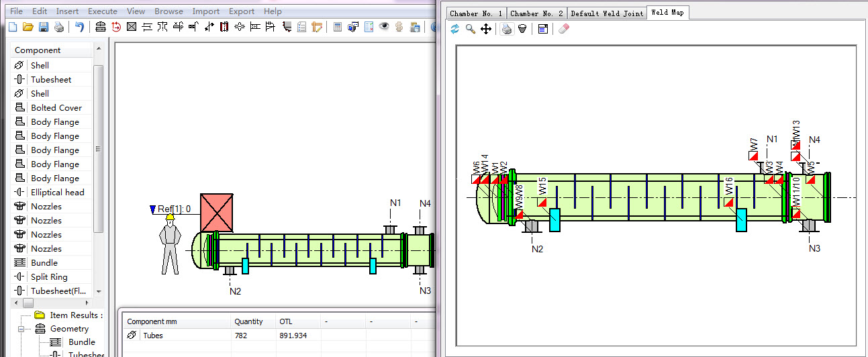
Task: Click scroll-up arrow of component list
Action: click(99, 48)
